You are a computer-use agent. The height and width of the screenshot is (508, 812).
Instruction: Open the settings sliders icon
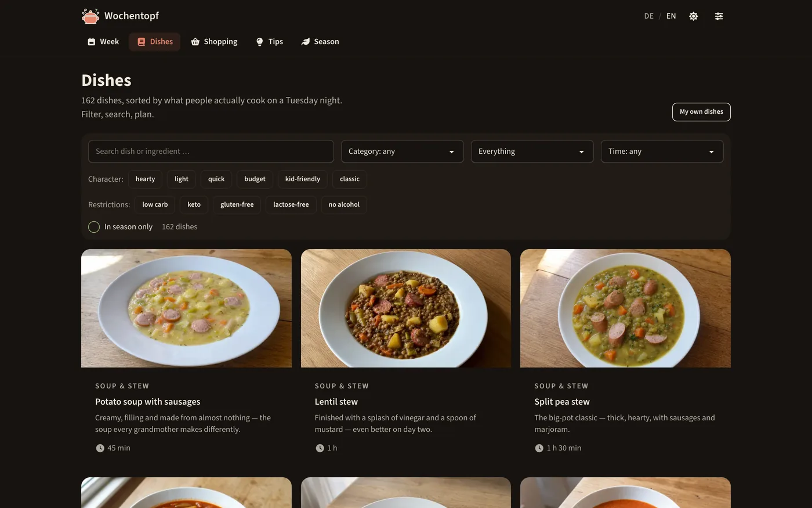click(x=719, y=16)
